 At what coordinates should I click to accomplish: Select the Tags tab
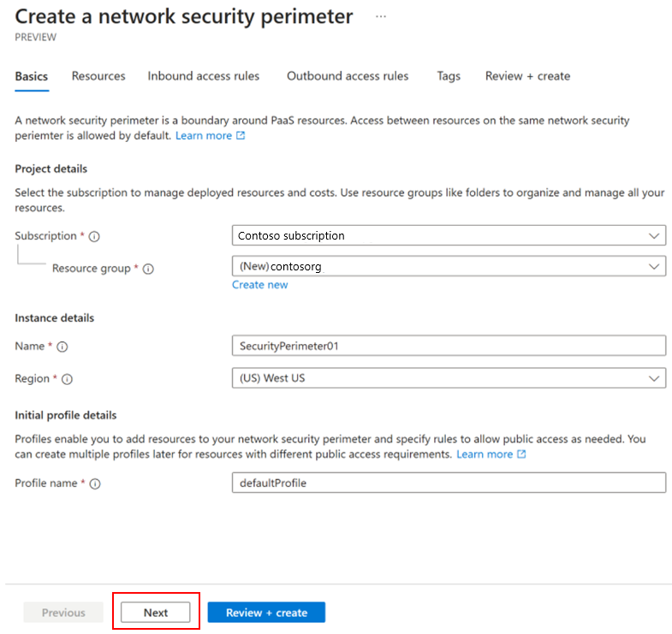(x=449, y=76)
